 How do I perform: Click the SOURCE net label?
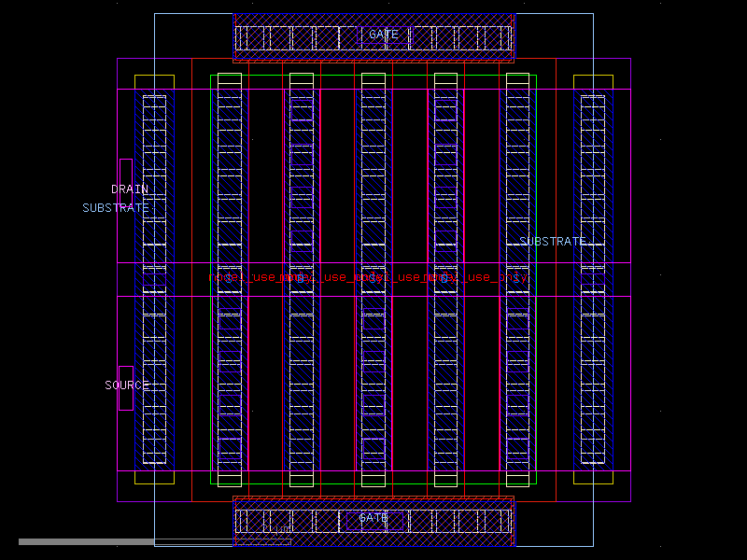point(125,385)
